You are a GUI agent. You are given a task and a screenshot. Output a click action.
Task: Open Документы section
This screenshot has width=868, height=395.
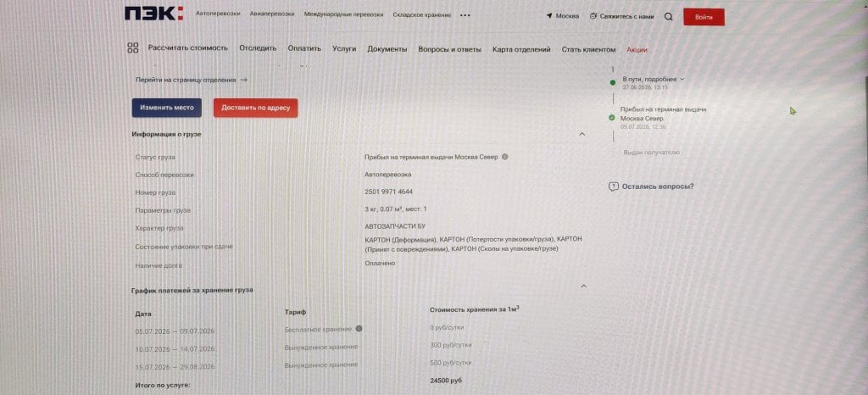387,49
